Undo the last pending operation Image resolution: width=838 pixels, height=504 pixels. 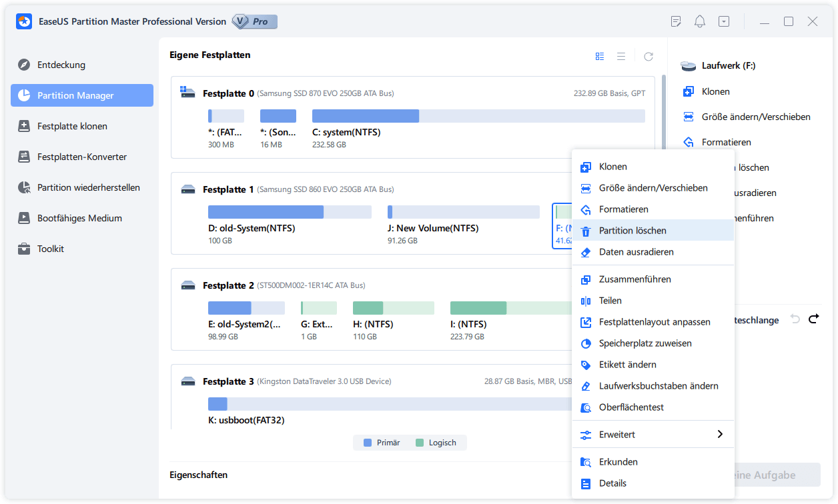pyautogui.click(x=795, y=319)
